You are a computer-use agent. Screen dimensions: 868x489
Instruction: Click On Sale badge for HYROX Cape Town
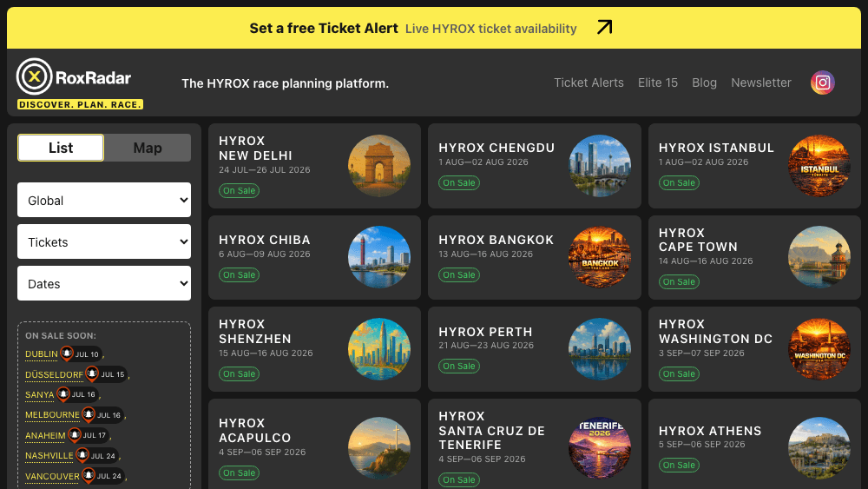coord(680,282)
